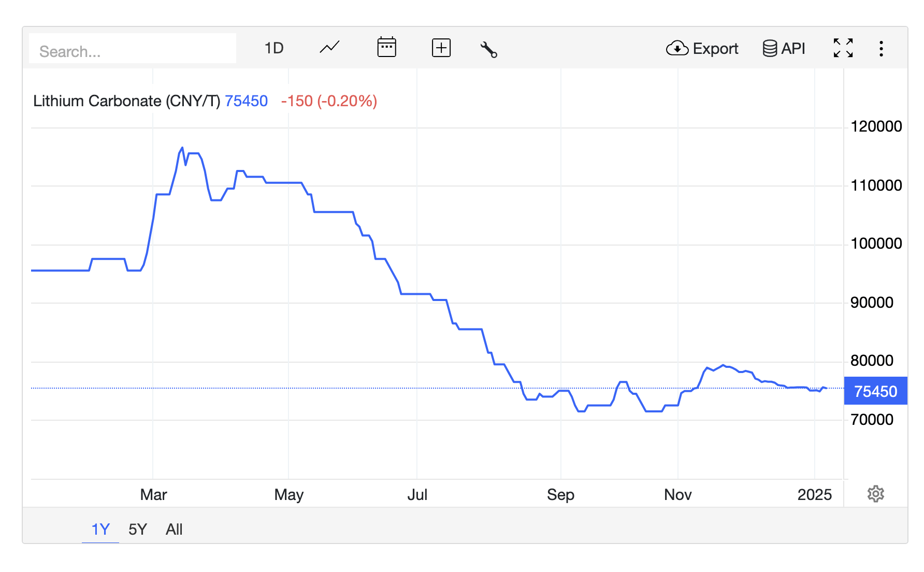This screenshot has width=924, height=572.
Task: Open the 1D interval dropdown
Action: (x=274, y=48)
